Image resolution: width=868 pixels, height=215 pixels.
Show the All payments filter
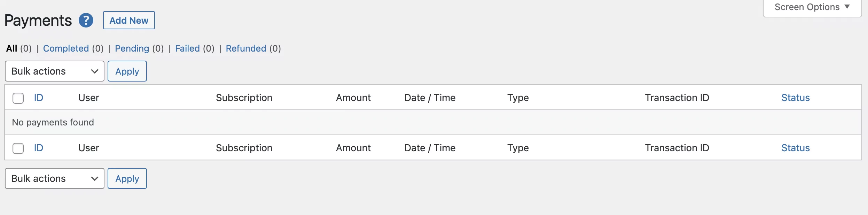click(x=11, y=48)
